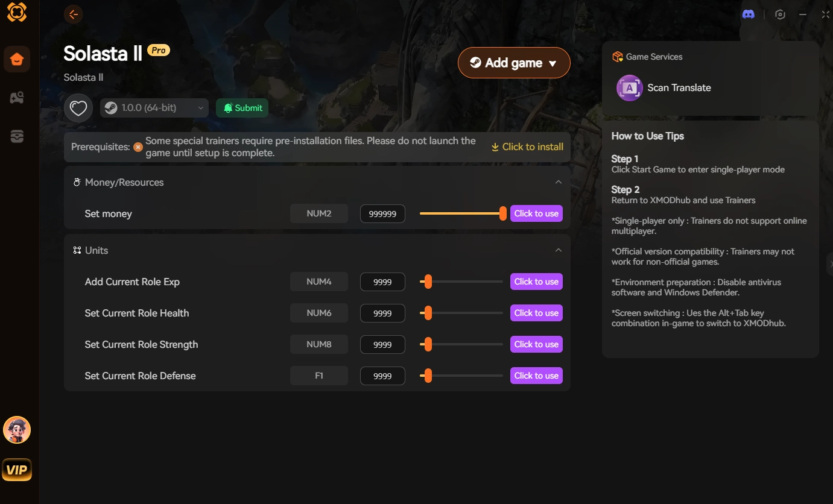Viewport: 833px width, 504px height.
Task: Open the settings hexagon icon
Action: pyautogui.click(x=780, y=14)
